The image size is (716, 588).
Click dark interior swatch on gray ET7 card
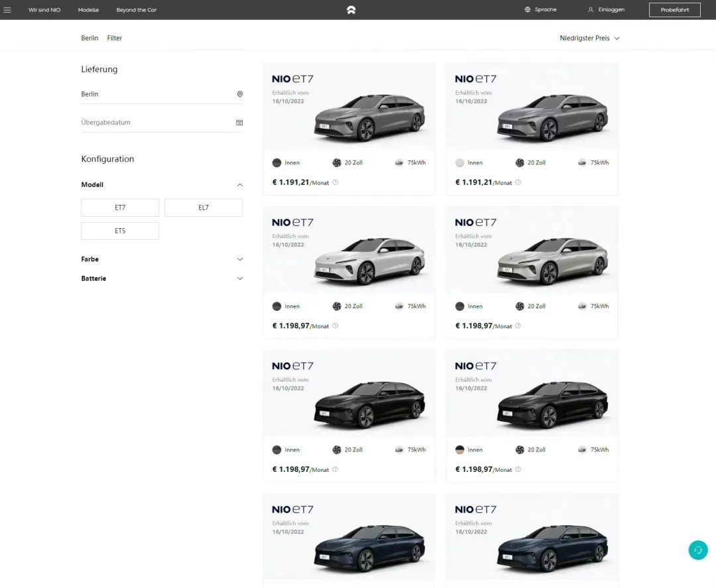coord(276,162)
